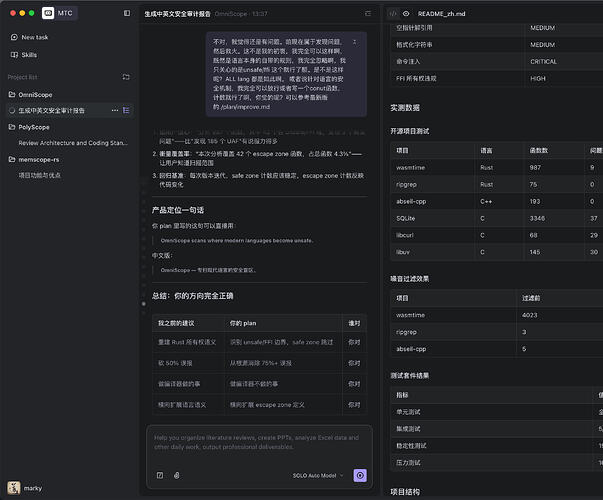Click the CRITICAL severity cell
The image size is (603, 500).
pyautogui.click(x=543, y=62)
